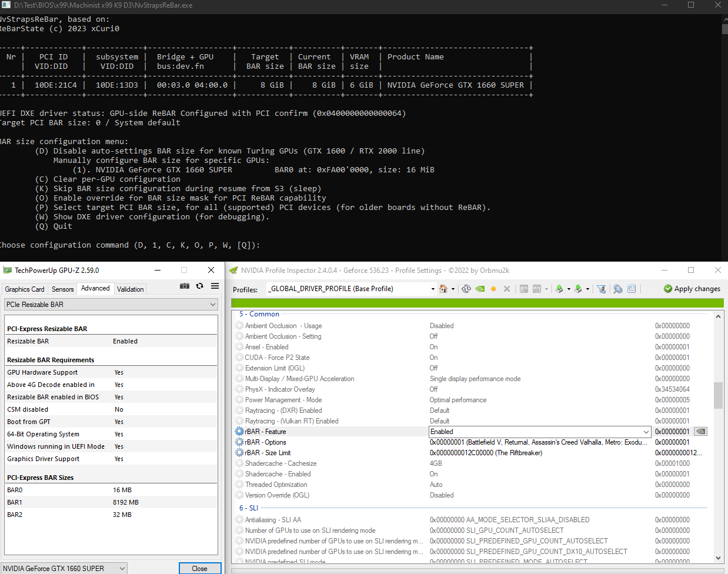
Task: Click the console option (Q) Quit line
Action: pos(54,226)
